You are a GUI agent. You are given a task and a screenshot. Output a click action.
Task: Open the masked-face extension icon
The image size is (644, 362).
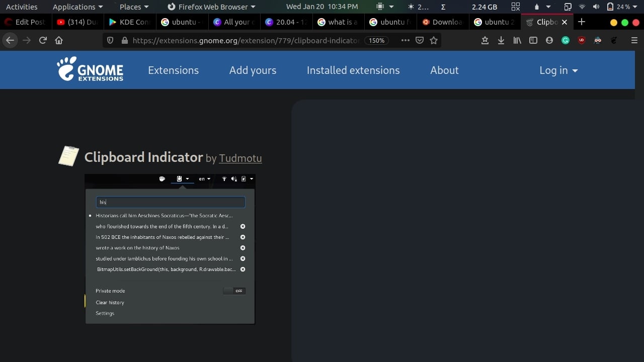point(598,40)
